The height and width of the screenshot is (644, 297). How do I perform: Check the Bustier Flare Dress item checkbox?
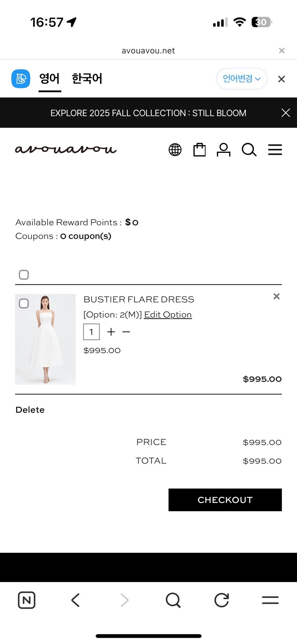click(x=24, y=303)
